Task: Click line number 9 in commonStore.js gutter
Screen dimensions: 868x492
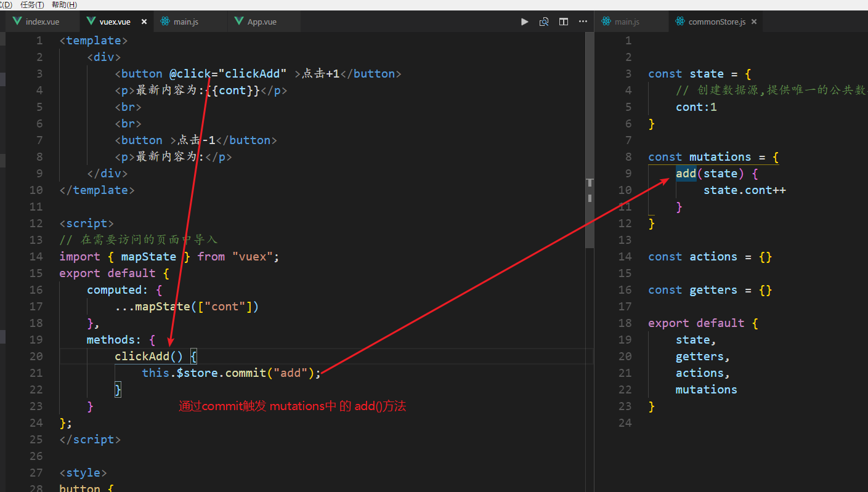Action: click(628, 174)
